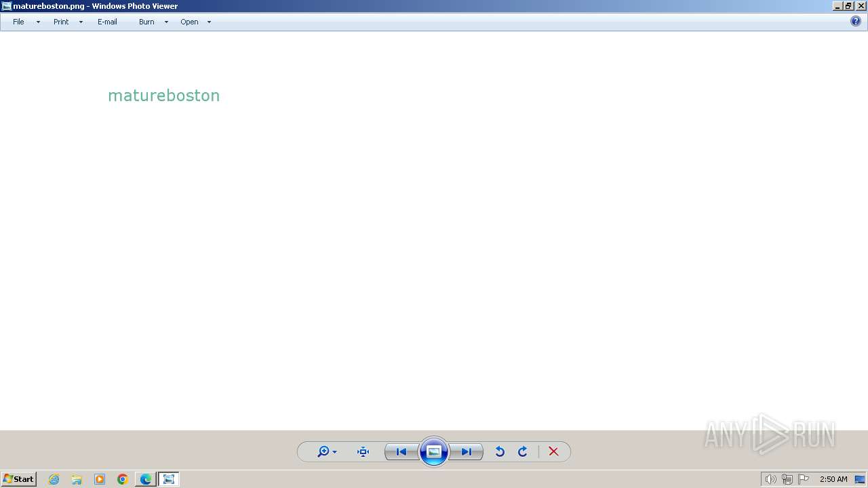The height and width of the screenshot is (488, 868).
Task: Click the zoom magnifier icon
Action: click(323, 451)
